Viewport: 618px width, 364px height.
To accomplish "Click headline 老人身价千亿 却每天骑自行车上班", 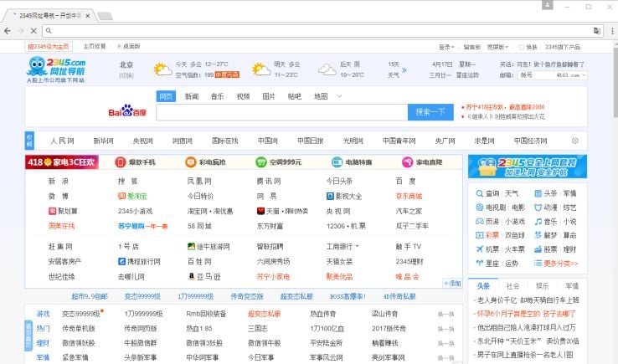I will (528, 300).
